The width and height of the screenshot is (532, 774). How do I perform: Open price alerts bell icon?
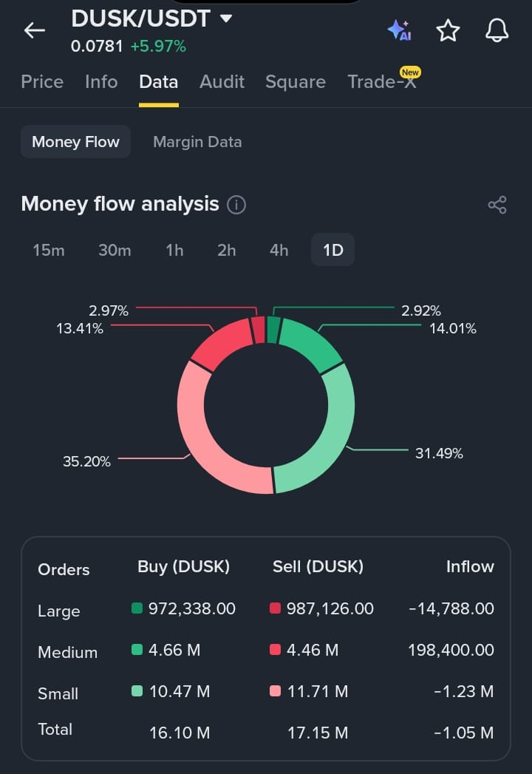[497, 30]
